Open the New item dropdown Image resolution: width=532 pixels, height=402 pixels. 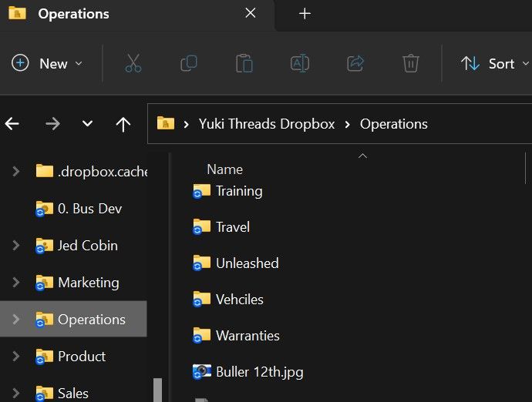tap(47, 64)
